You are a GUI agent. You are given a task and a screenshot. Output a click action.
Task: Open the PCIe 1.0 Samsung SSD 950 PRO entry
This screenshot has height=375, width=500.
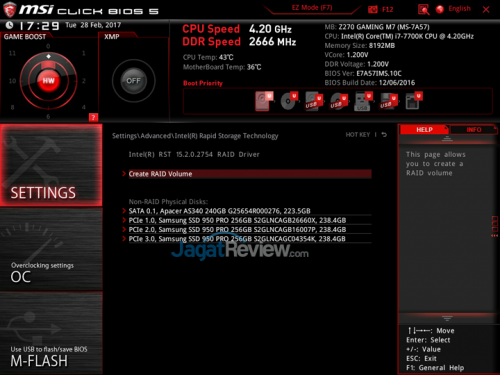(250, 220)
